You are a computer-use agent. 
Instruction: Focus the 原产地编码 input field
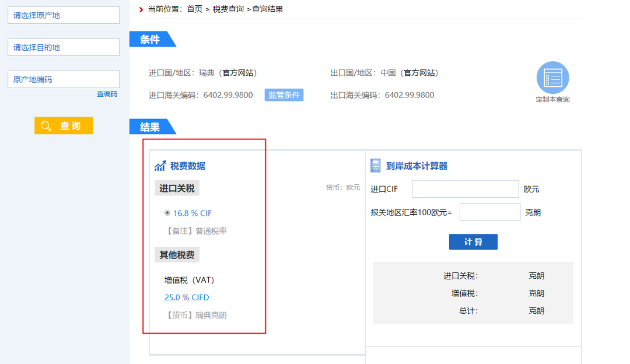coord(64,79)
